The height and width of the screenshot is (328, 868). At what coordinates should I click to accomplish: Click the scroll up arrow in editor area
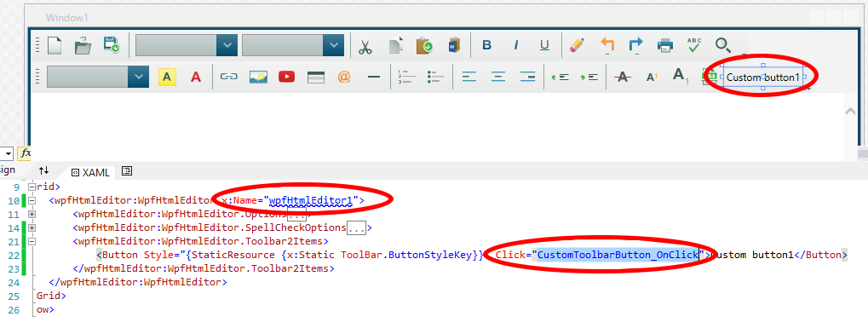coord(851,112)
